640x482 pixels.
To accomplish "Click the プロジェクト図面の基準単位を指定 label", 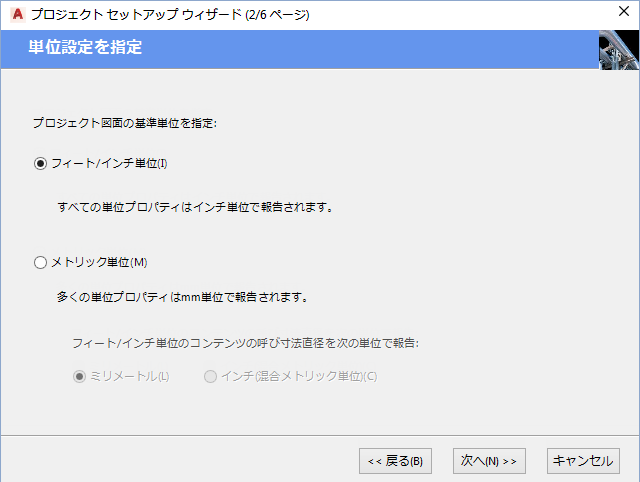I will [125, 123].
